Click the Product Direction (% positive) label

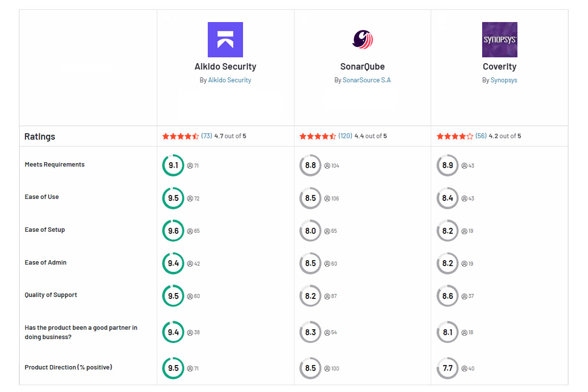69,367
